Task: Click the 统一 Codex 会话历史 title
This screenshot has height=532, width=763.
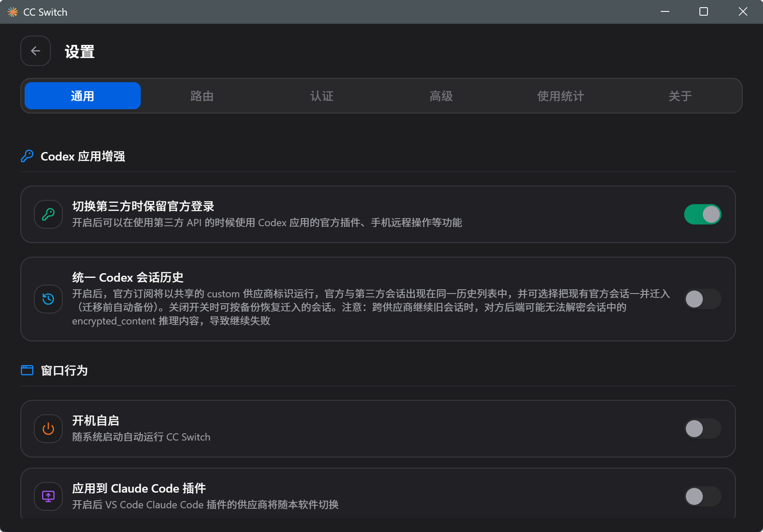Action: coord(128,277)
